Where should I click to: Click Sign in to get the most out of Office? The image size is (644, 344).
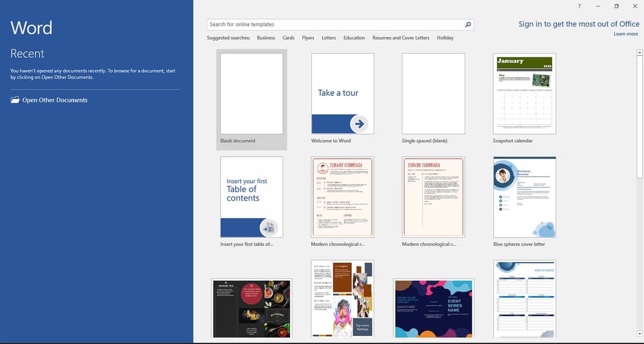click(x=579, y=24)
